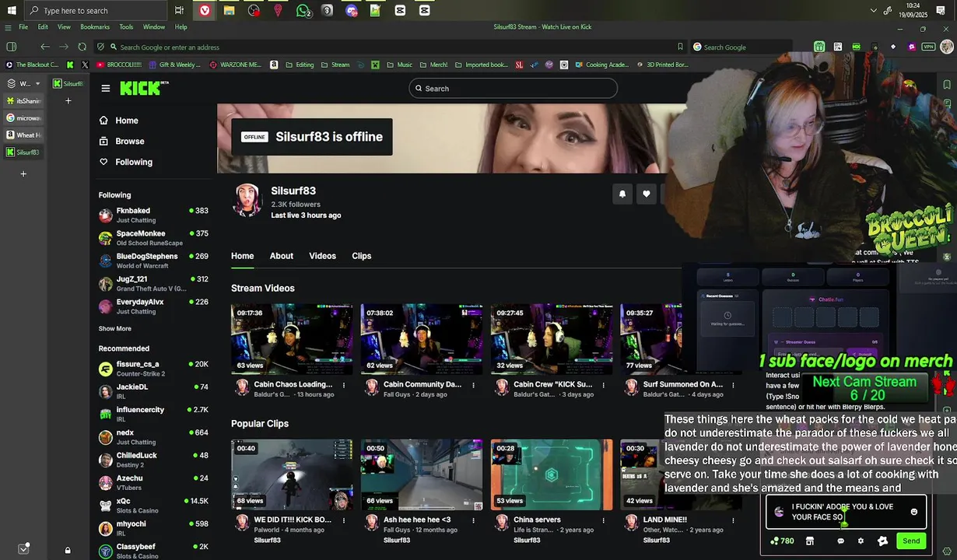Open recommended channel fissure_cs_a
The width and height of the screenshot is (957, 560).
tap(153, 369)
